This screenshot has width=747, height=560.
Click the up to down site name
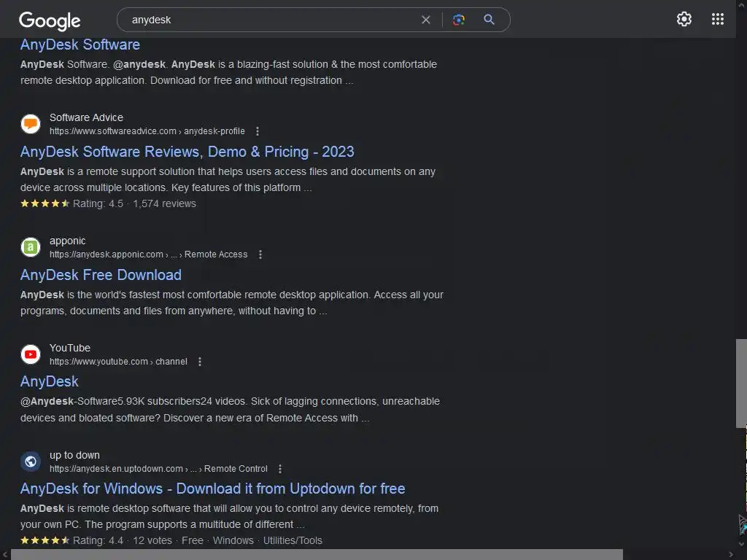pos(75,455)
